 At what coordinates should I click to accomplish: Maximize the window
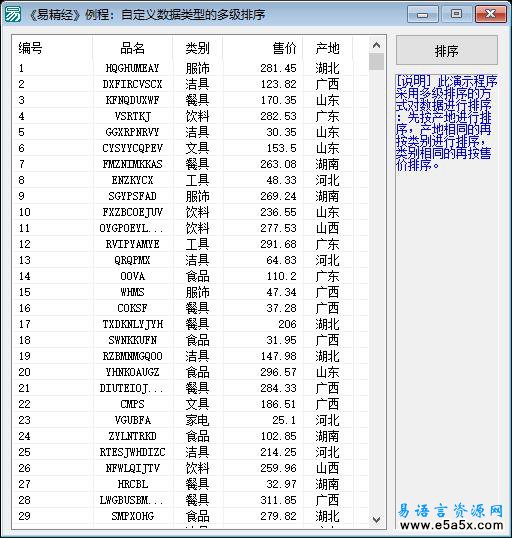pyautogui.click(x=456, y=14)
